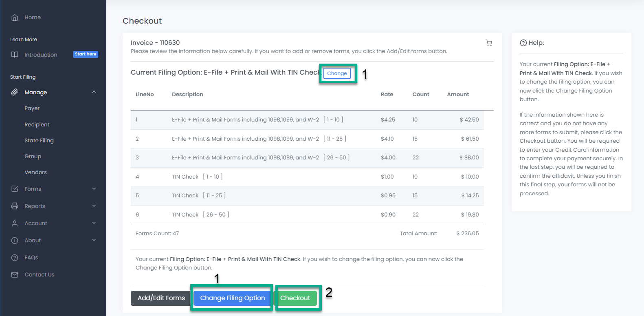The image size is (644, 316).
Task: Expand the About section chevron
Action: point(94,240)
